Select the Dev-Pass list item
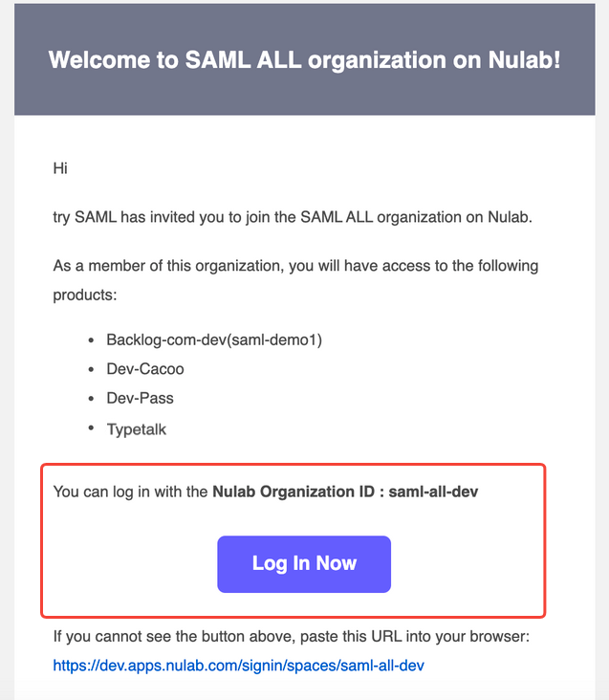The image size is (609, 700). (x=141, y=398)
